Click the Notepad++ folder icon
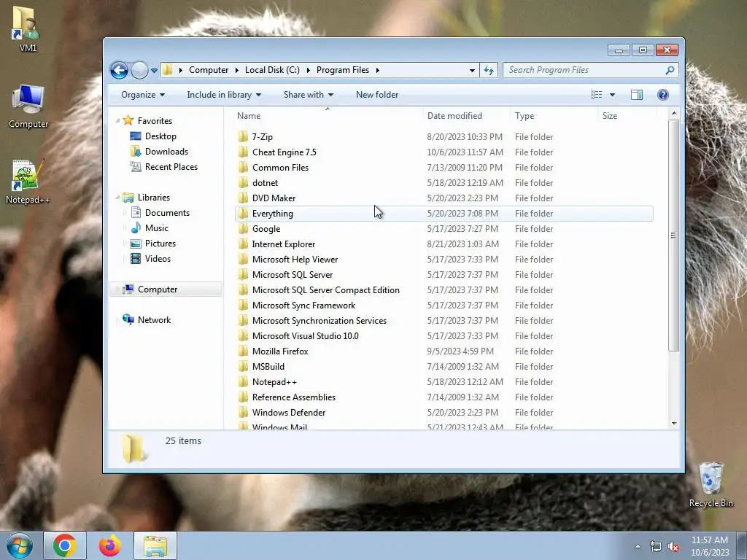Screen dimensions: 747x560 243,381
